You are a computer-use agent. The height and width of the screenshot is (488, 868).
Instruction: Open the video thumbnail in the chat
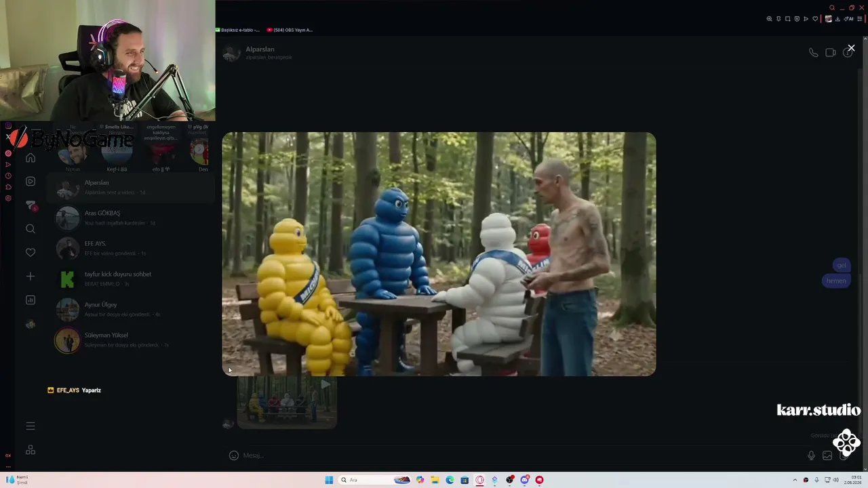[287, 403]
